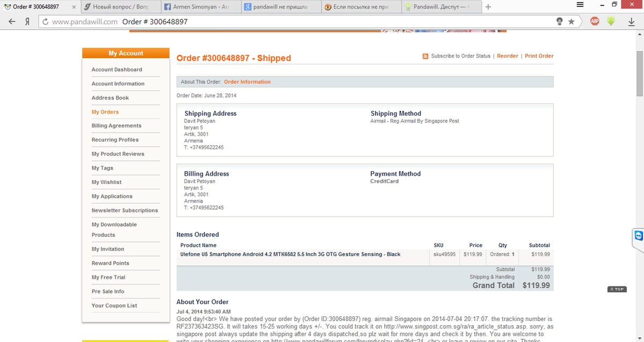The width and height of the screenshot is (644, 342).
Task: Open Recurring Profiles in sidebar
Action: [115, 140]
